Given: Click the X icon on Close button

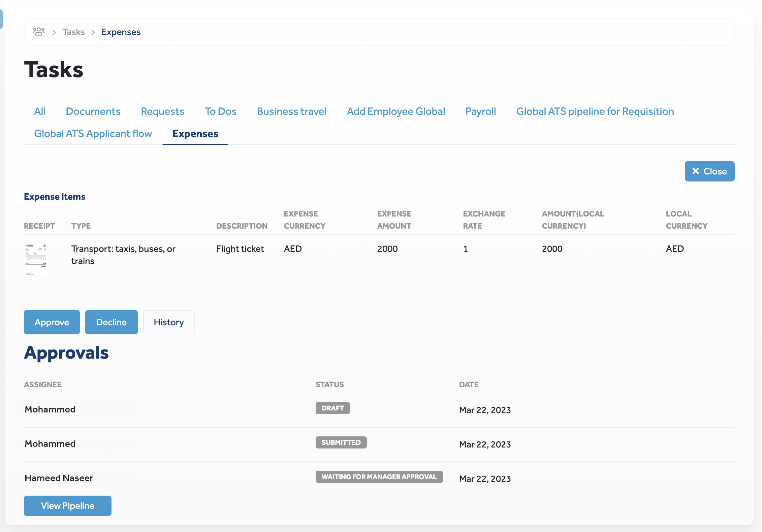Looking at the screenshot, I should [x=696, y=171].
